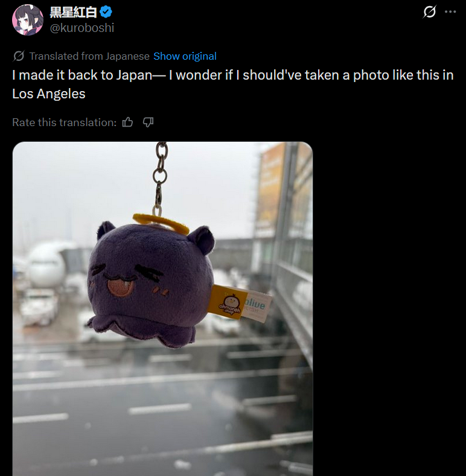Click the yellow ohmonah shop tag in photo

228,303
